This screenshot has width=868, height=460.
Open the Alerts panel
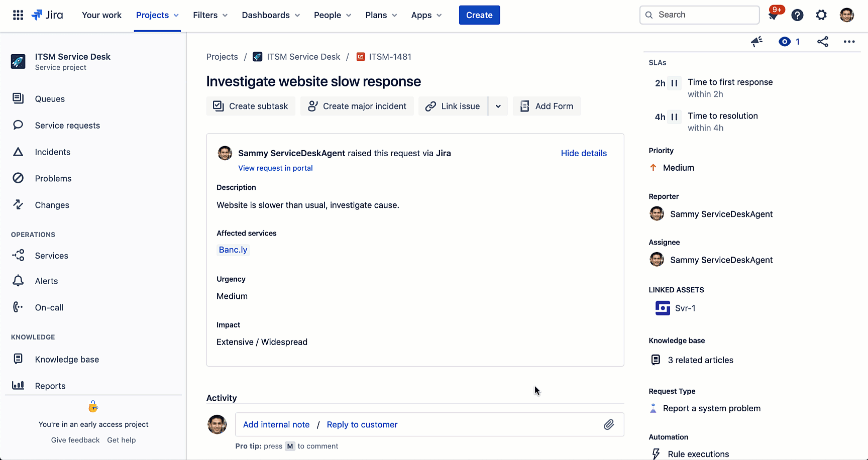click(46, 281)
